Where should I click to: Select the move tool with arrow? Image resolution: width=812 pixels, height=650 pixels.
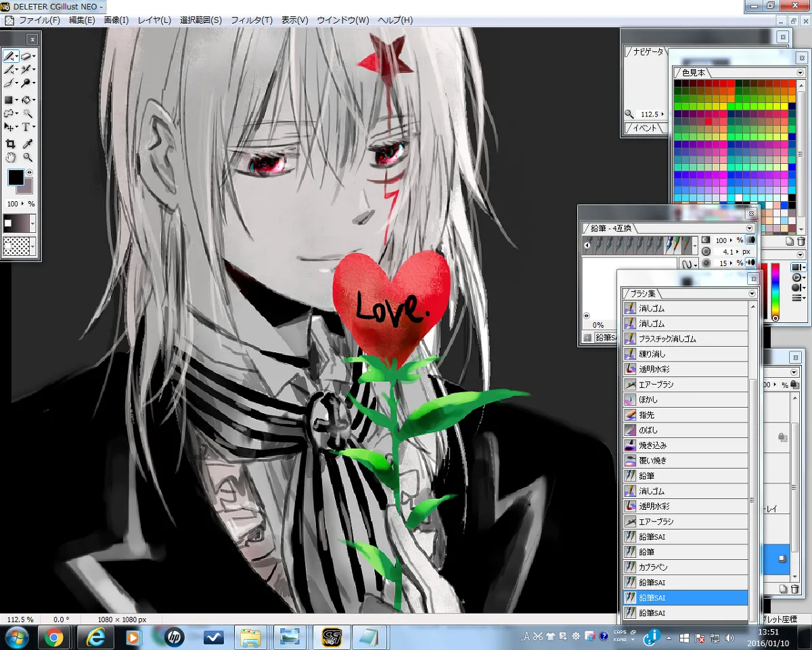9,127
